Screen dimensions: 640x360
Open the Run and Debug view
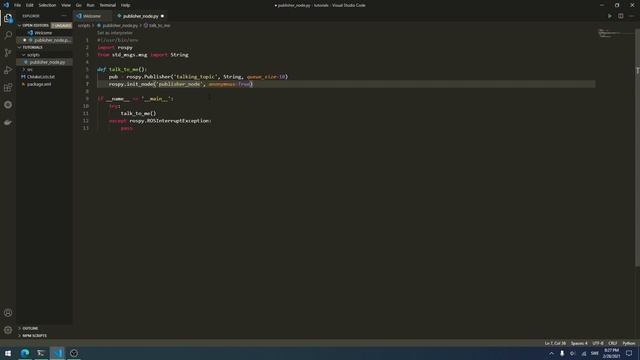pyautogui.click(x=8, y=70)
